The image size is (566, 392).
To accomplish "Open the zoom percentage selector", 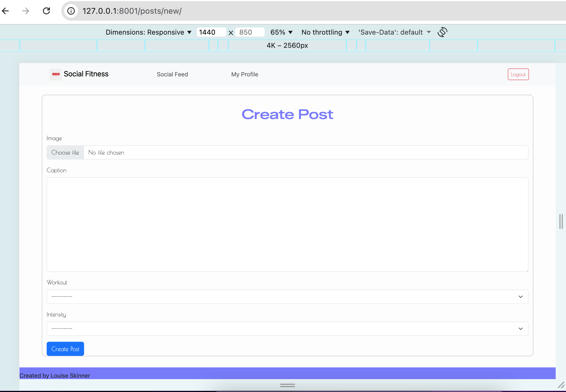I will pos(282,32).
